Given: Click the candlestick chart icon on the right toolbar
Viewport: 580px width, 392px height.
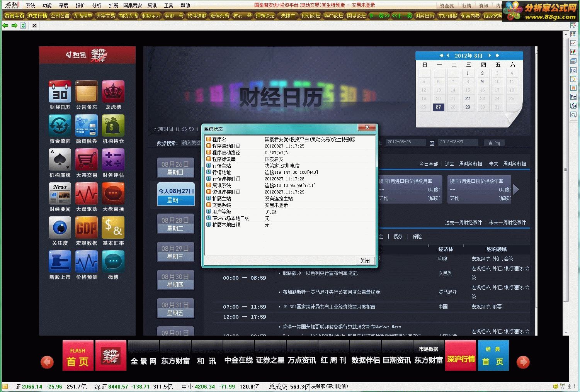Looking at the screenshot, I should [x=573, y=52].
